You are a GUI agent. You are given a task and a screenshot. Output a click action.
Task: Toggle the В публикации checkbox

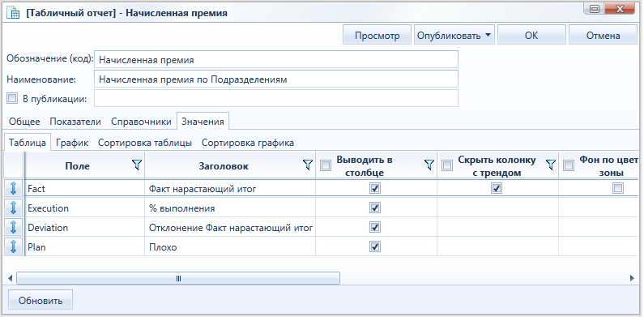pos(12,98)
